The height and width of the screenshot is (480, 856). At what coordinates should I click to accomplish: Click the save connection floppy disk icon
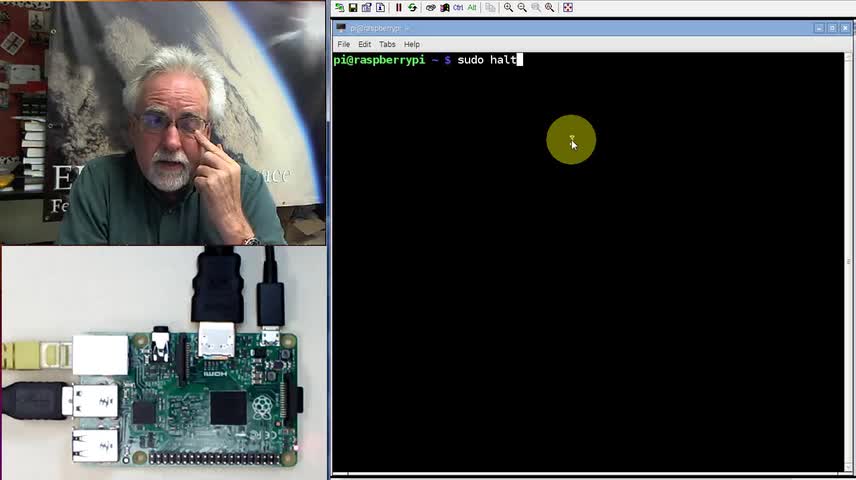click(353, 8)
